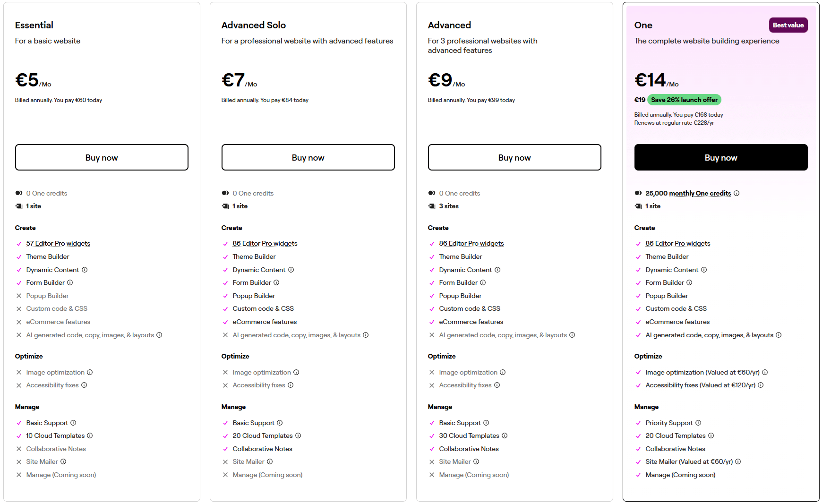This screenshot has height=504, width=822.
Task: Click the Best value badge
Action: point(788,25)
